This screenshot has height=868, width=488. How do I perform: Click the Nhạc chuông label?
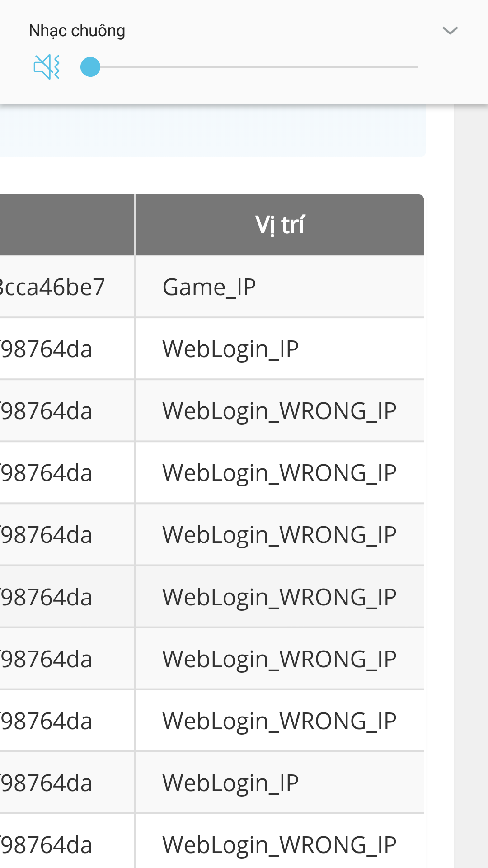pyautogui.click(x=77, y=31)
